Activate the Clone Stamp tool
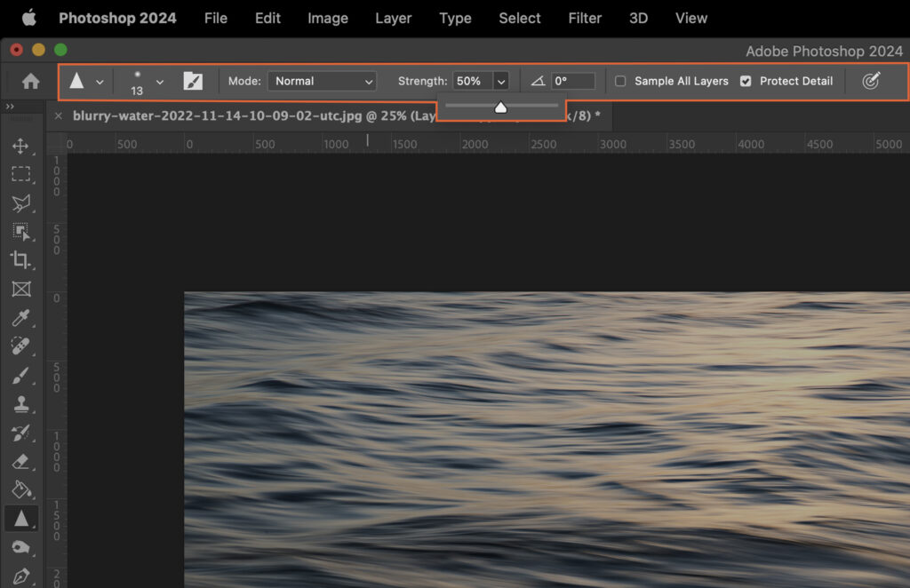This screenshot has width=910, height=588. [x=20, y=403]
